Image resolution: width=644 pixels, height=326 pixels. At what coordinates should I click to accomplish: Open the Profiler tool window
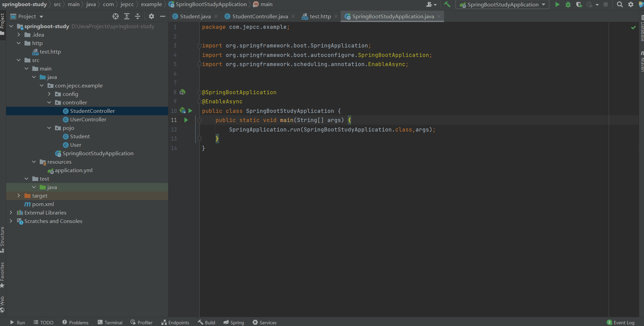[142, 323]
